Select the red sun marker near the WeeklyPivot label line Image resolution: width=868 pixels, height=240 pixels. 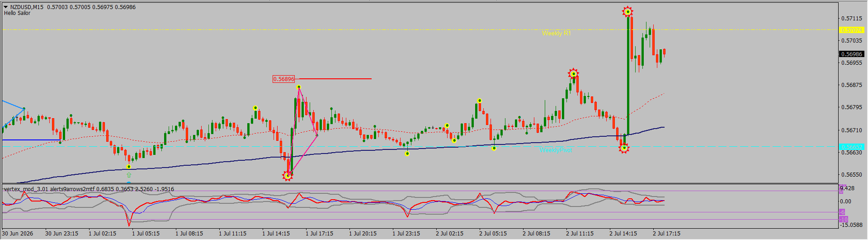tap(624, 148)
